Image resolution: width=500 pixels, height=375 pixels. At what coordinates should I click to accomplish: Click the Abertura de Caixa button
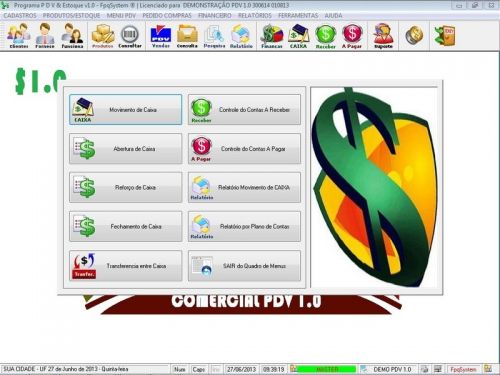(x=126, y=149)
